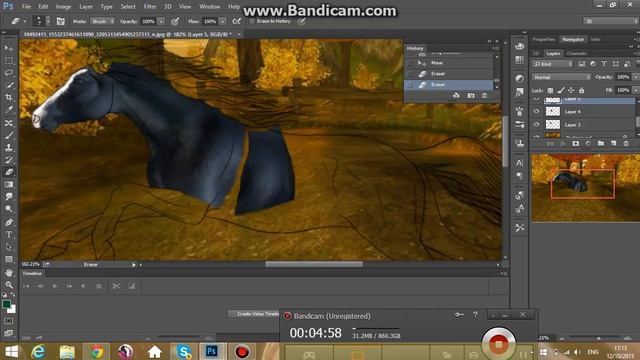640x360 pixels.
Task: Click Create Video Timeline button
Action: coord(254,314)
